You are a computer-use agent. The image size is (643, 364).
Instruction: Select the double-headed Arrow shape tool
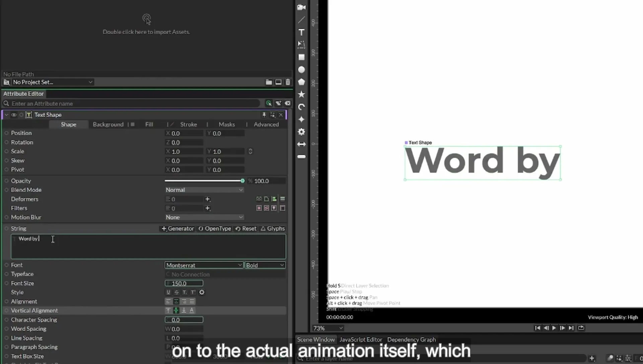(301, 144)
